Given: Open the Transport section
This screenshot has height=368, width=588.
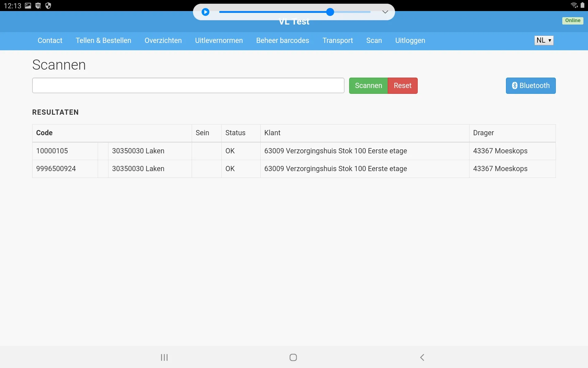Looking at the screenshot, I should [x=337, y=40].
